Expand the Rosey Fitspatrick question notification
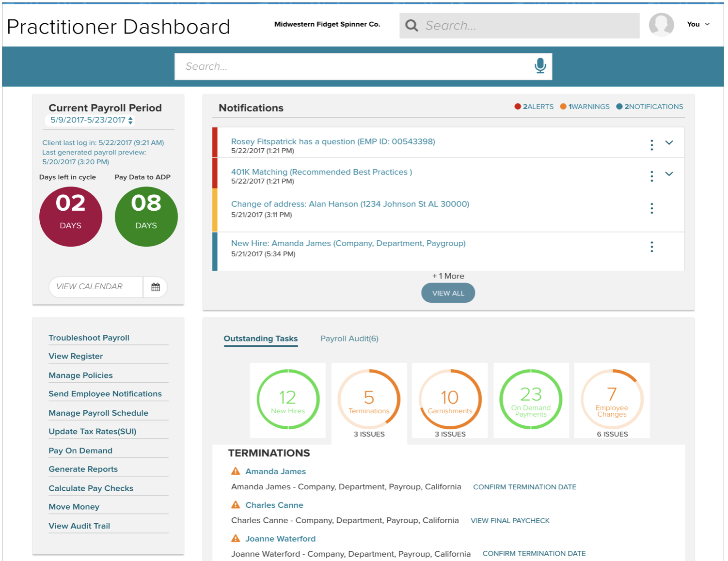Viewport: 728px width, 561px height. pos(669,143)
